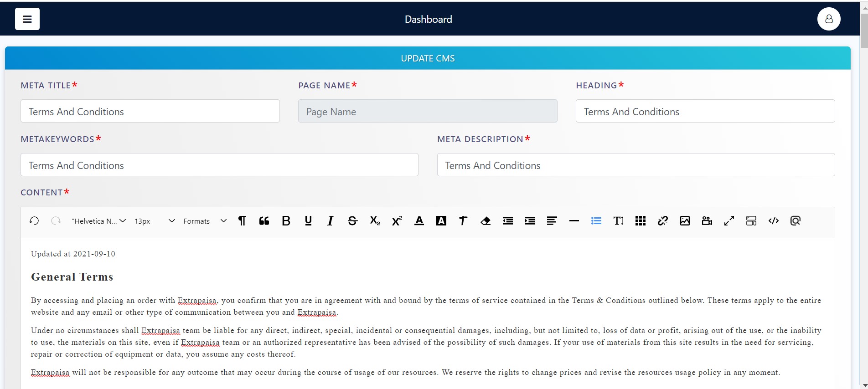This screenshot has width=868, height=389.
Task: Toggle bold formatting
Action: pyautogui.click(x=286, y=221)
